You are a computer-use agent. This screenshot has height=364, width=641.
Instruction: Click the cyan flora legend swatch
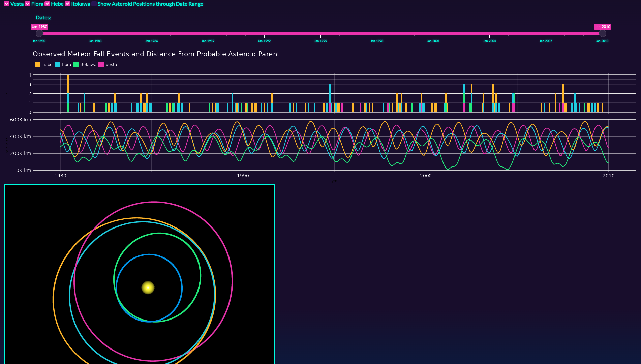[57, 65]
